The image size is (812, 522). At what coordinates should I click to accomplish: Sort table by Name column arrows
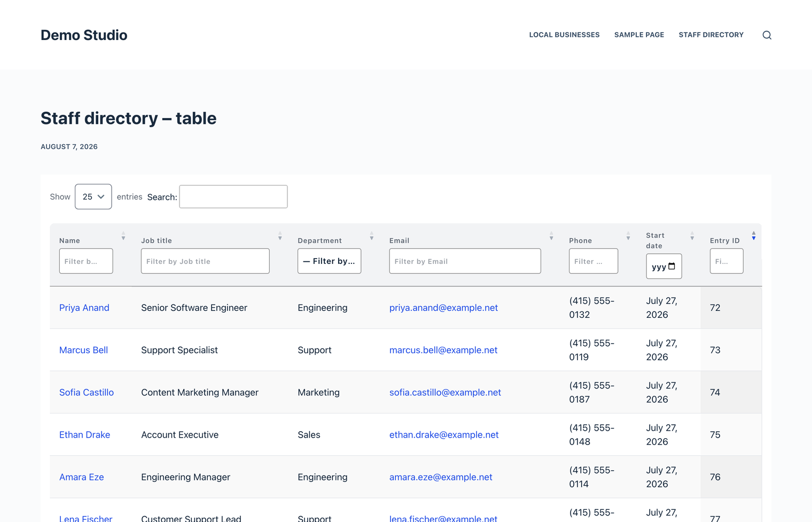[x=123, y=236]
